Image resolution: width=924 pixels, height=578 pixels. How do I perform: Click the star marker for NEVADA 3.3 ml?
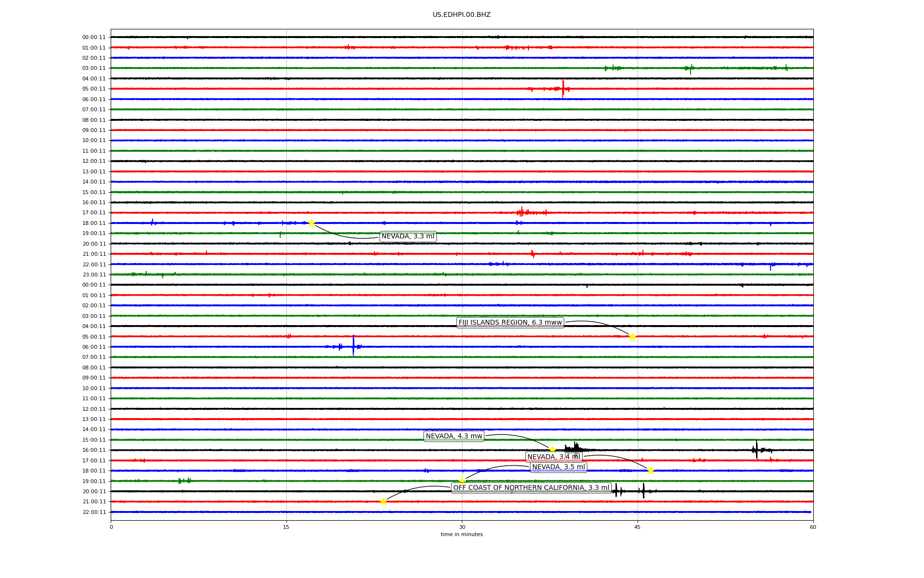(311, 223)
